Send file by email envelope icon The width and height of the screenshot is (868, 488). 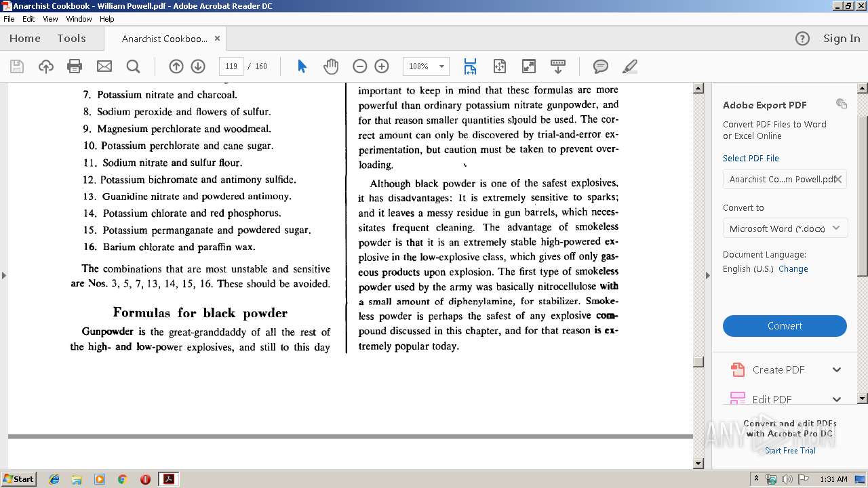(x=104, y=66)
